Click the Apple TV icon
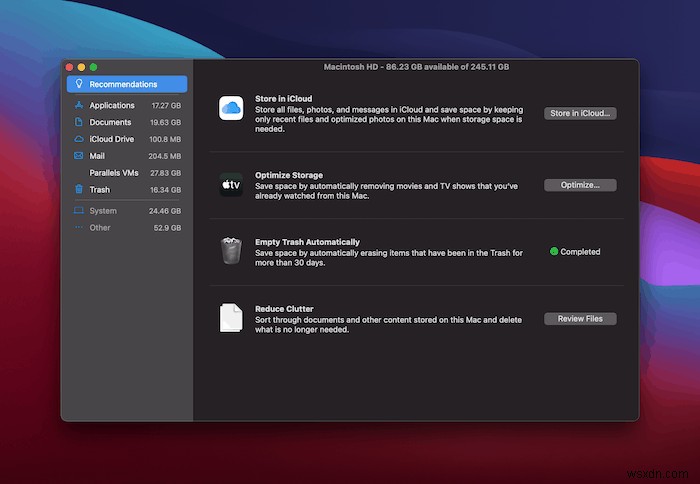This screenshot has width=700, height=484. 231,185
